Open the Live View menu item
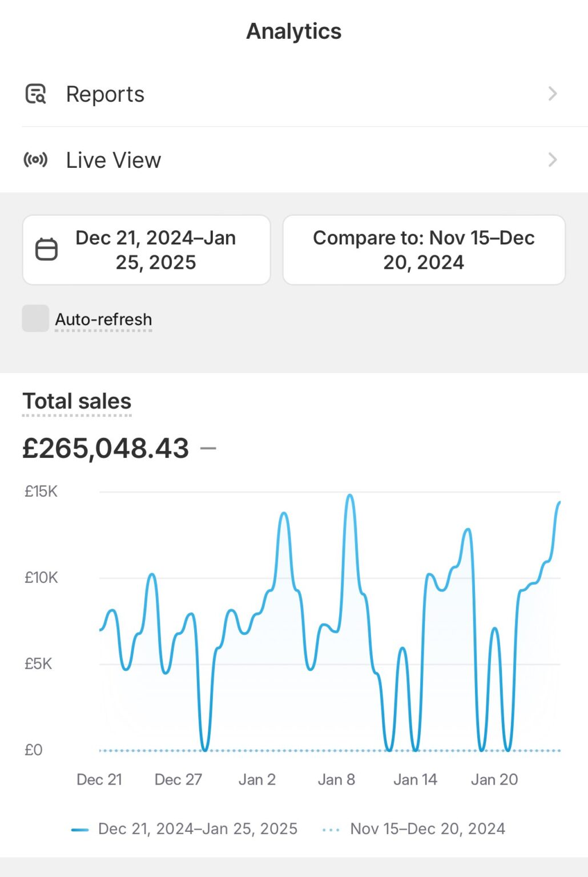The image size is (588, 877). [x=114, y=160]
